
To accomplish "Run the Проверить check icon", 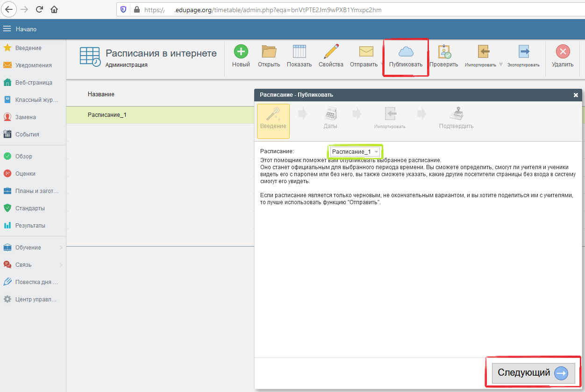I will click(x=443, y=52).
